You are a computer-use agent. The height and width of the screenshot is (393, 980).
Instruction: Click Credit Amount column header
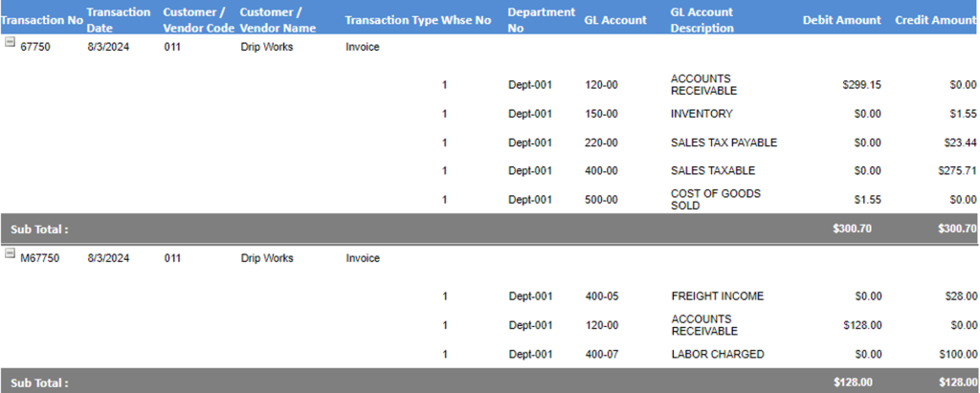pyautogui.click(x=936, y=20)
